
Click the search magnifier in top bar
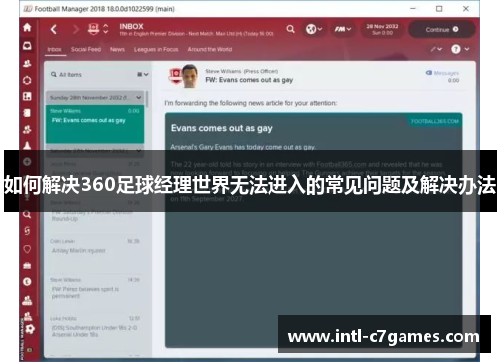(290, 29)
